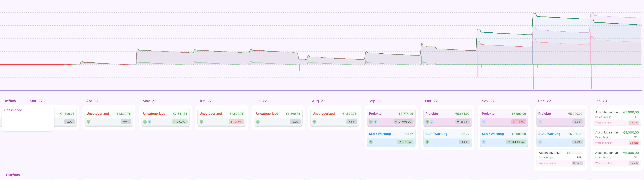Screen dimensions: 644x180
Task: Select the Oct 22 month header
Action: (431, 101)
